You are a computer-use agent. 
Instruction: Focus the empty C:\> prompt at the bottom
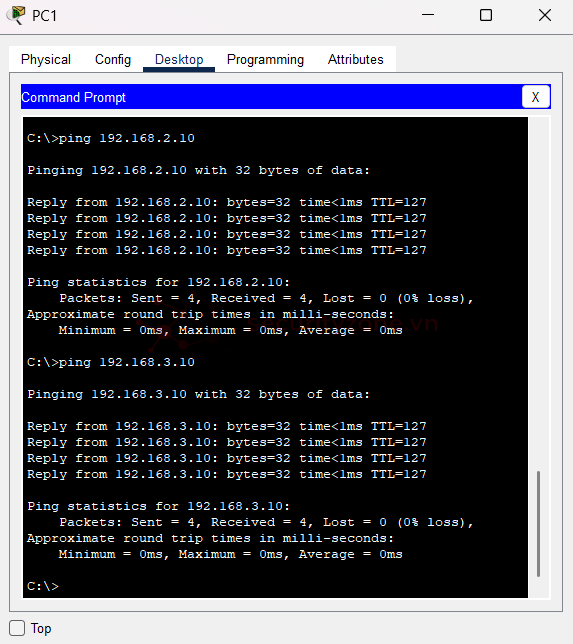(x=43, y=586)
